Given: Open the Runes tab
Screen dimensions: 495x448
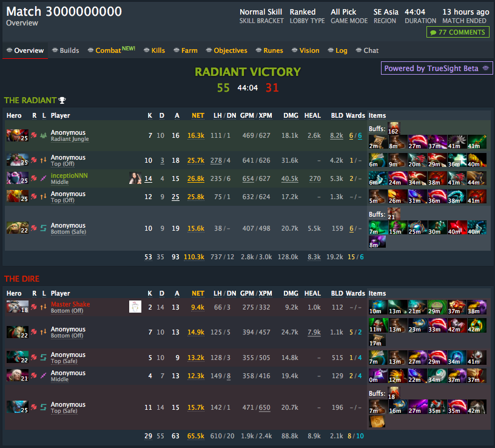Looking at the screenshot, I should click(269, 50).
